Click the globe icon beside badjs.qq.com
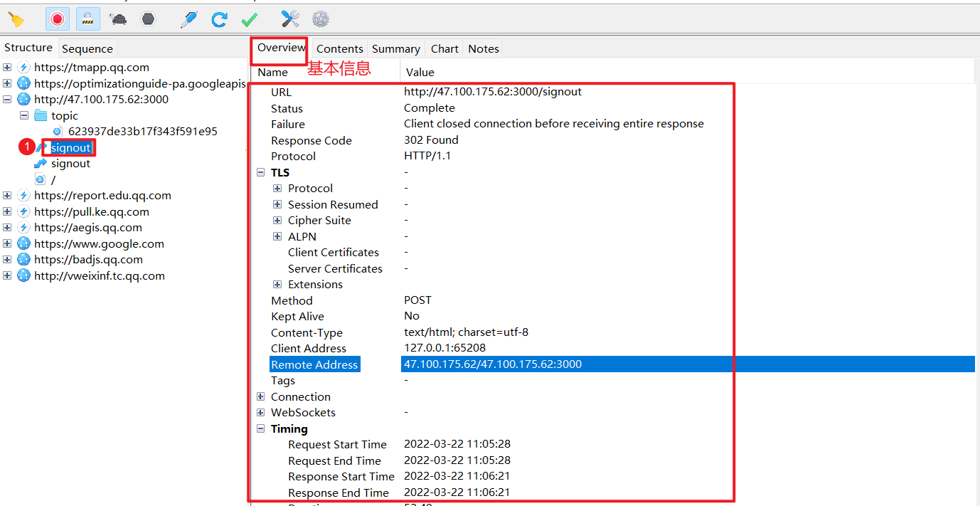The image size is (980, 506). (x=23, y=260)
